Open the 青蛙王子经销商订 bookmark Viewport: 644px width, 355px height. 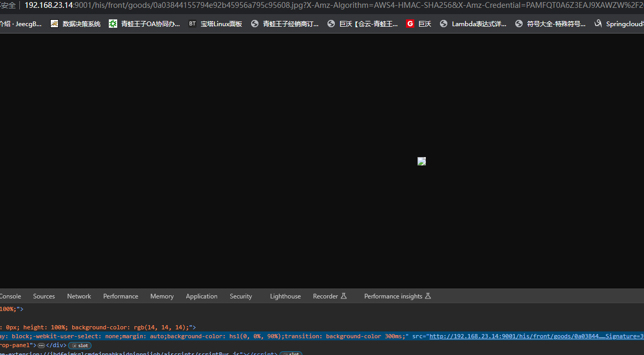point(285,24)
